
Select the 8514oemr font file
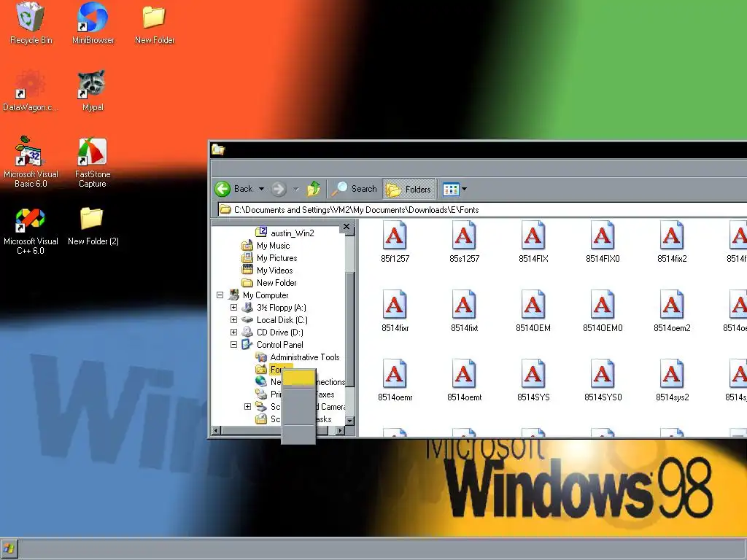point(395,380)
